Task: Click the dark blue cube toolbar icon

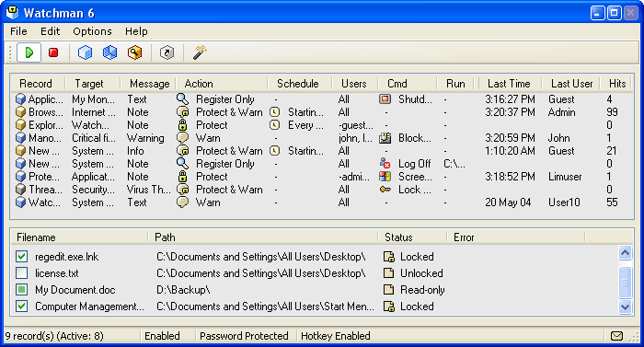Action: point(109,52)
